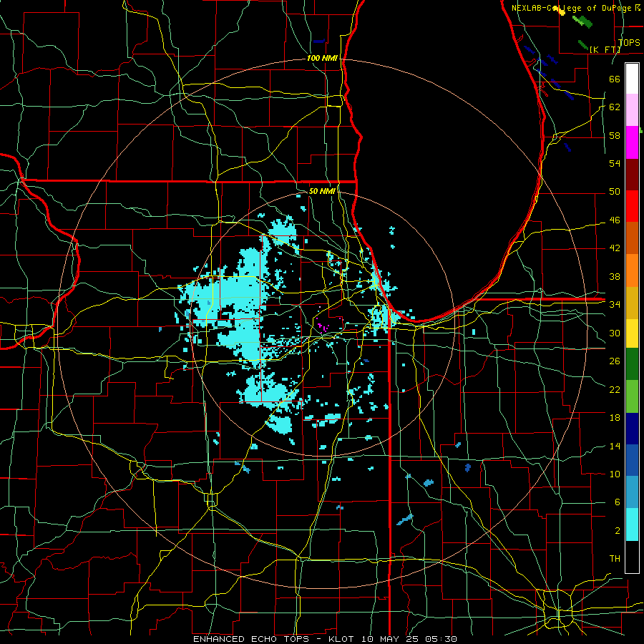The width and height of the screenshot is (644, 644).
Task: Click the light green 22-26 kft swatch
Action: (x=632, y=396)
